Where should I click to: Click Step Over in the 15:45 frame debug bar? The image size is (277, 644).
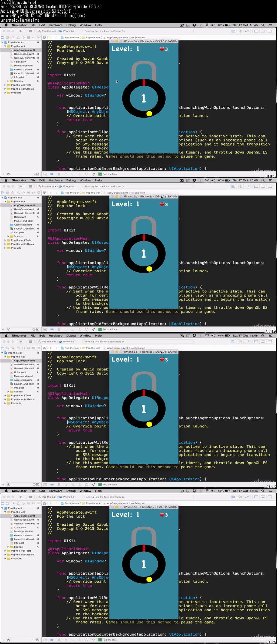tap(66, 174)
